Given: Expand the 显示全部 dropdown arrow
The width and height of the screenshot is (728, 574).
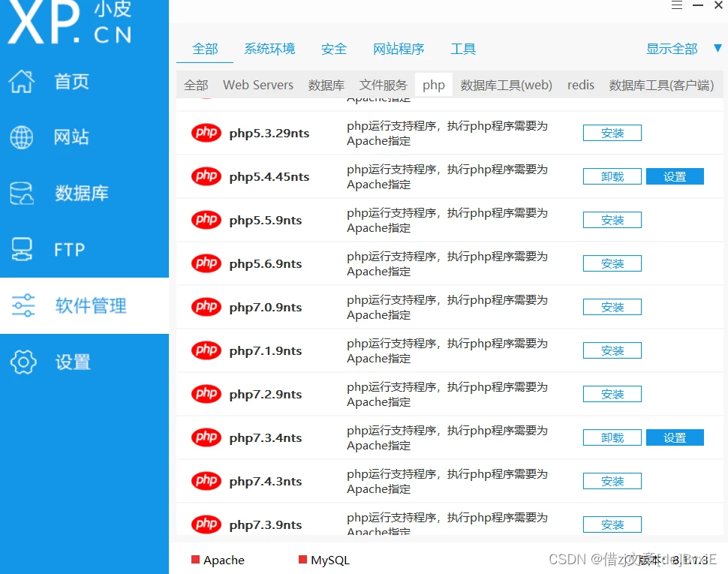Looking at the screenshot, I should pos(717,48).
